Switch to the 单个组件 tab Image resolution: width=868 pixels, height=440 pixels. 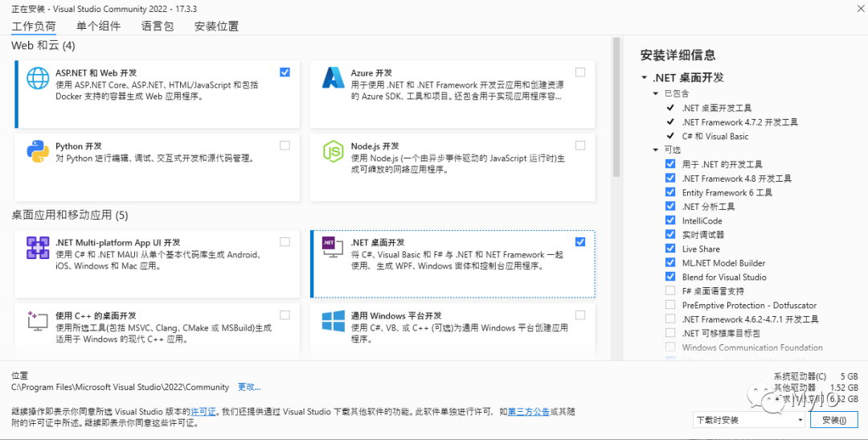[99, 26]
